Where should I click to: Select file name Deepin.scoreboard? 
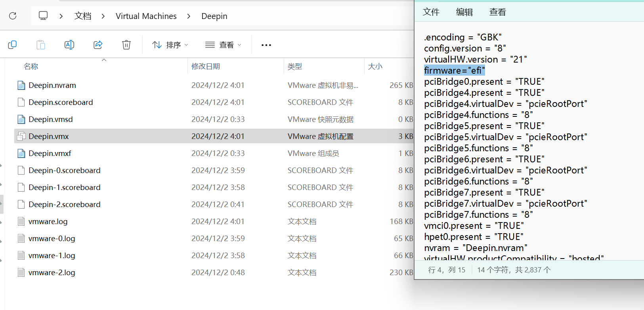(x=61, y=102)
